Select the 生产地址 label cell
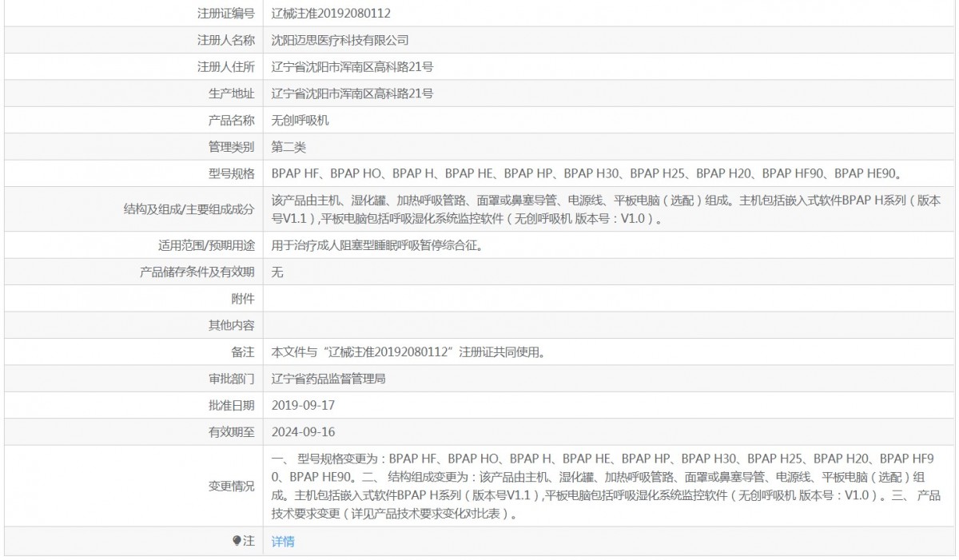 (133, 93)
